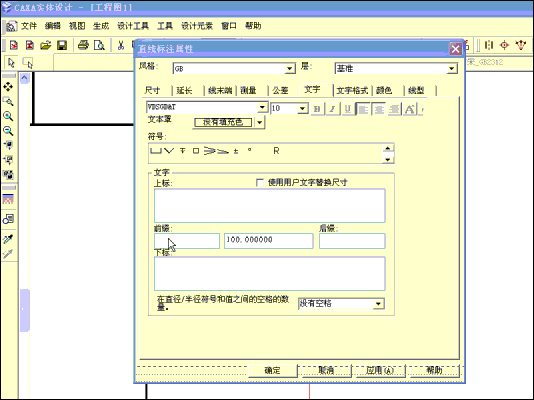Open the font size 10 dropdown
The image size is (534, 400).
point(302,108)
